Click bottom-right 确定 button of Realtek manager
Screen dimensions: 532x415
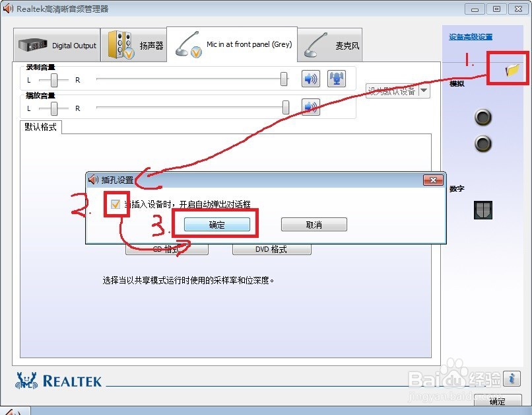pyautogui.click(x=498, y=401)
